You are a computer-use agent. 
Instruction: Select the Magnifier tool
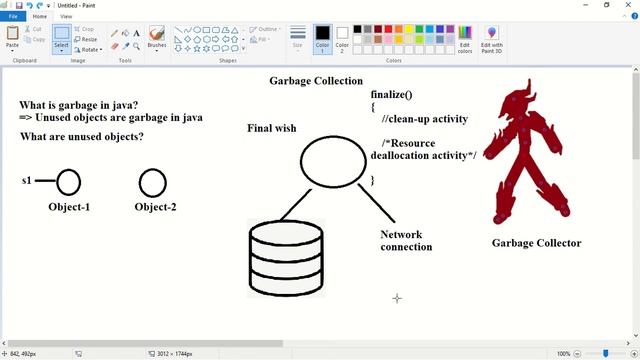point(137,46)
